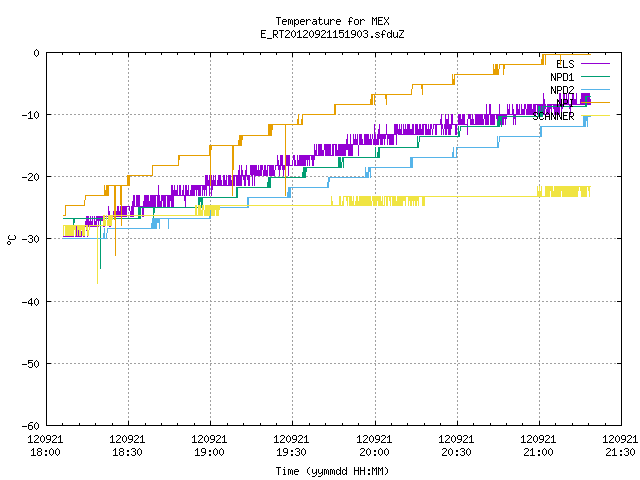Select the NPD1 legend label
Viewport: 640px width, 480px height.
tap(562, 77)
